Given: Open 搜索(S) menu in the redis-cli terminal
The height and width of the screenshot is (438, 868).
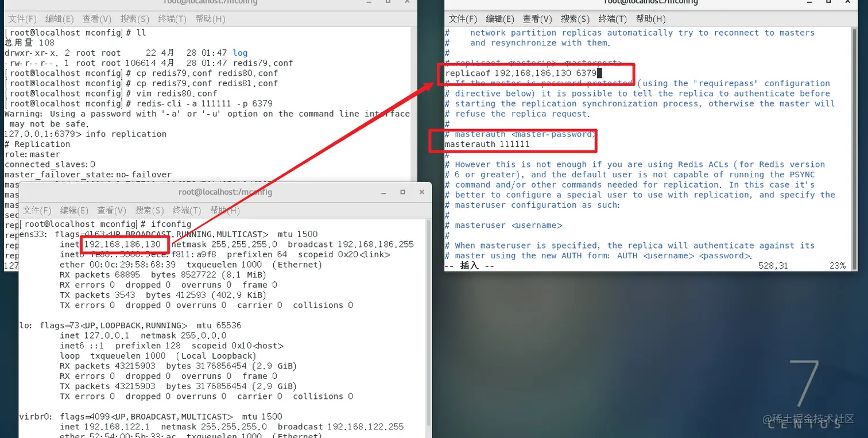Looking at the screenshot, I should pos(134,19).
